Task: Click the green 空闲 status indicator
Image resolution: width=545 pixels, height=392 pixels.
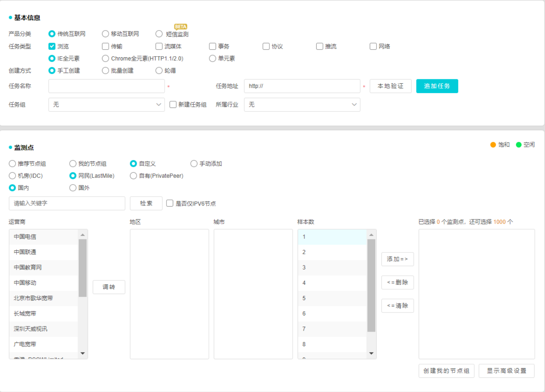Action: (519, 145)
